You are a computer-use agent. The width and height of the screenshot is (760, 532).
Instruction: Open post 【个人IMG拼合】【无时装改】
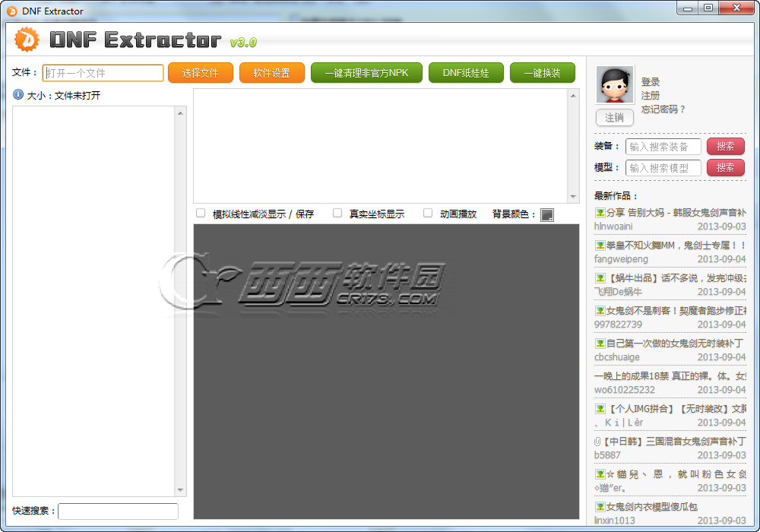coord(676,409)
